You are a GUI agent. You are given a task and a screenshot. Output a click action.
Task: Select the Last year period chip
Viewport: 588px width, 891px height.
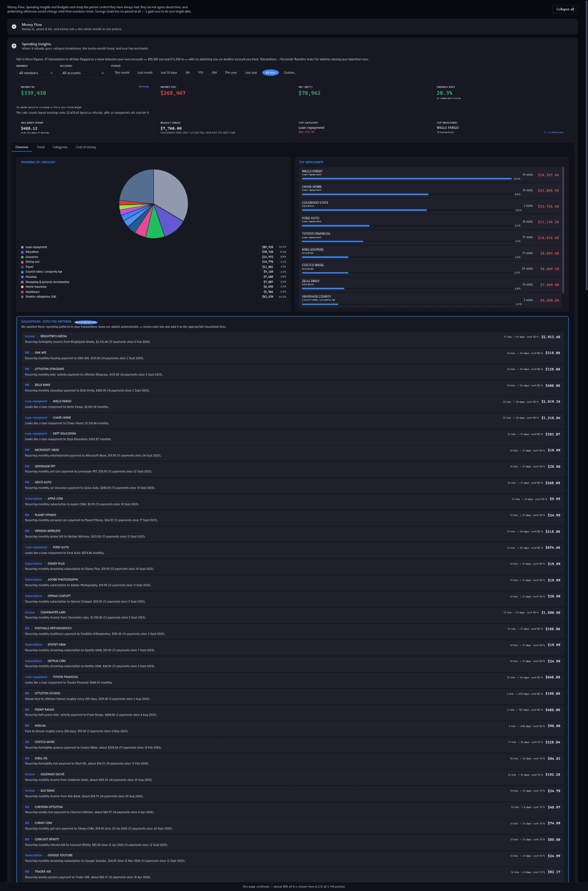pyautogui.click(x=251, y=73)
